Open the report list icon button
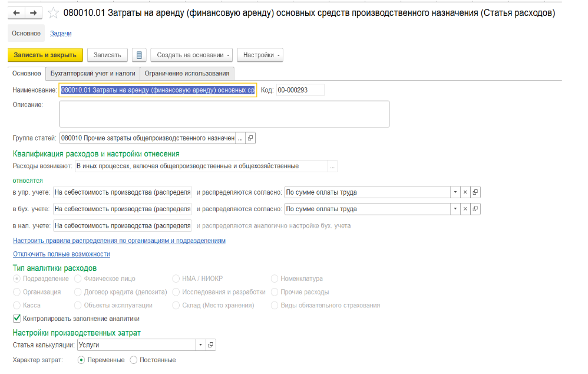Image resolution: width=588 pixels, height=374 pixels. (x=139, y=55)
